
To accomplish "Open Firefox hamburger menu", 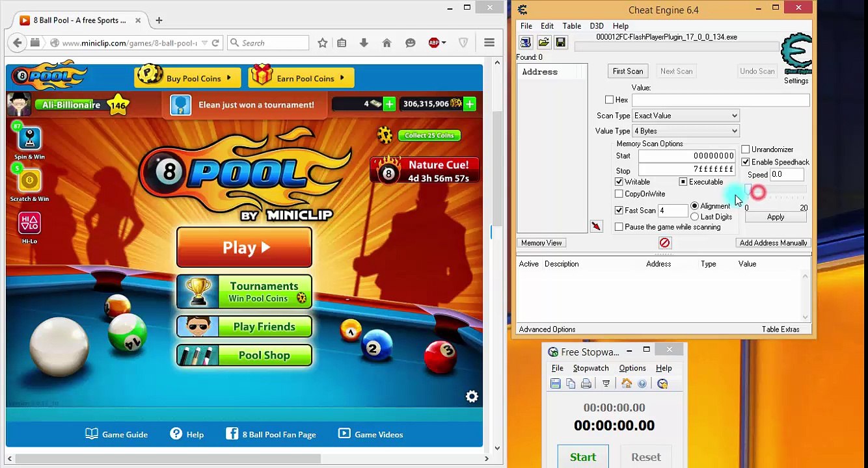I will 489,43.
